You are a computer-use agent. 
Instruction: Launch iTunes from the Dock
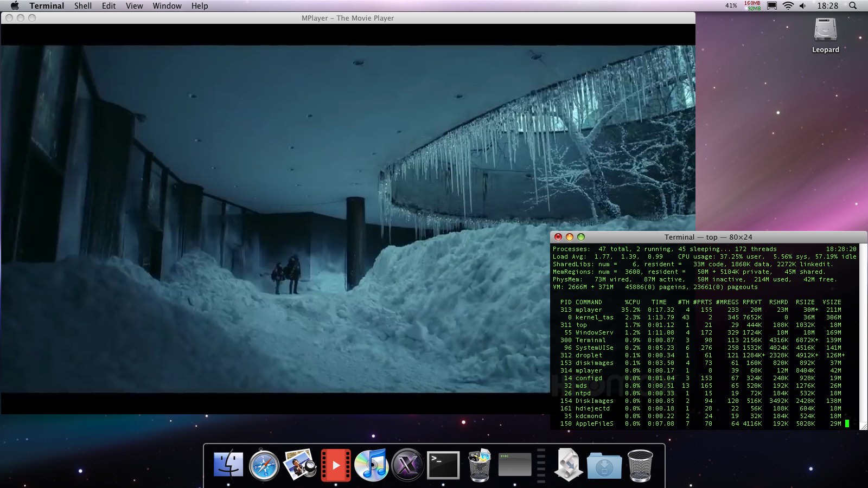[371, 465]
